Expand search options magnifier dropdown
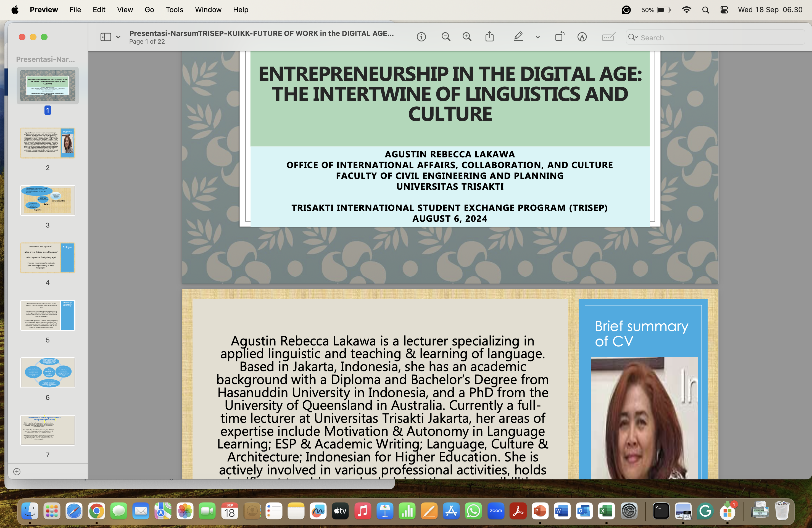 [633, 37]
